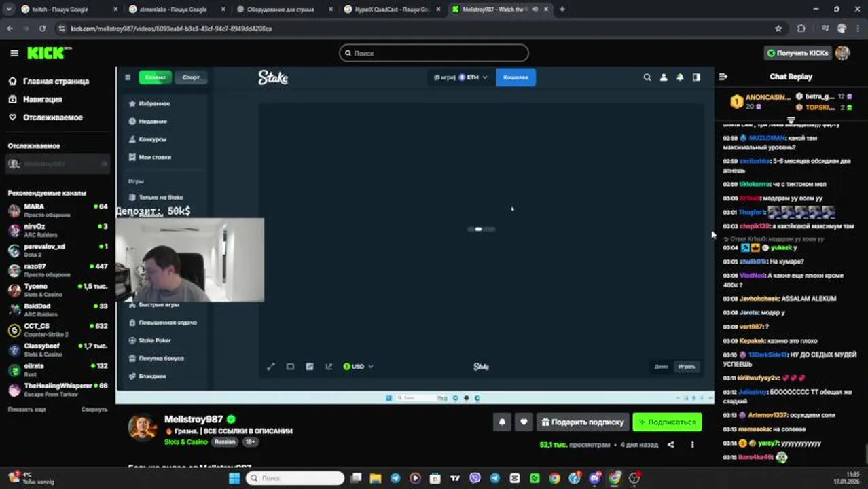Click Спорт tab in Stake video
This screenshot has height=489, width=868.
[x=191, y=77]
